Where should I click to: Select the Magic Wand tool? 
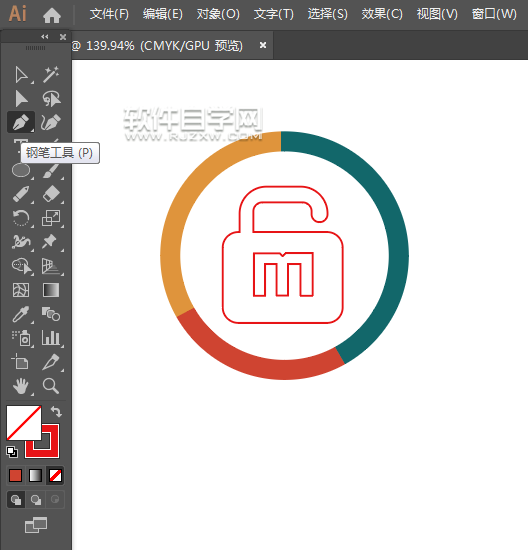click(x=51, y=75)
